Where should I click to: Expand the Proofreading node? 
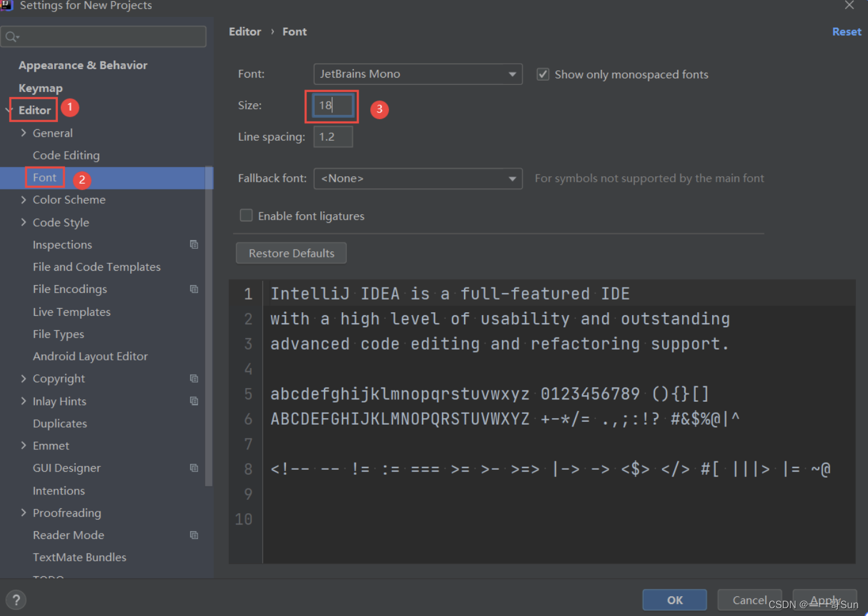pos(23,513)
